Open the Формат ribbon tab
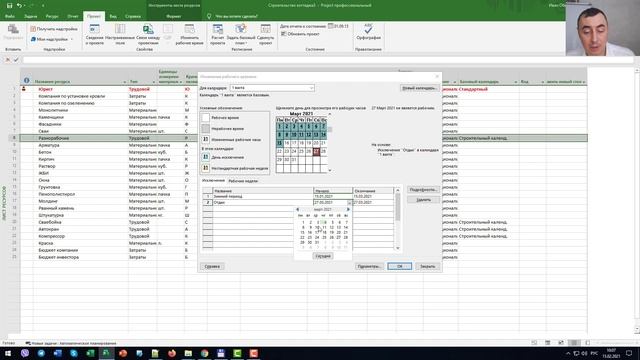This screenshot has width=640, height=360. click(174, 16)
